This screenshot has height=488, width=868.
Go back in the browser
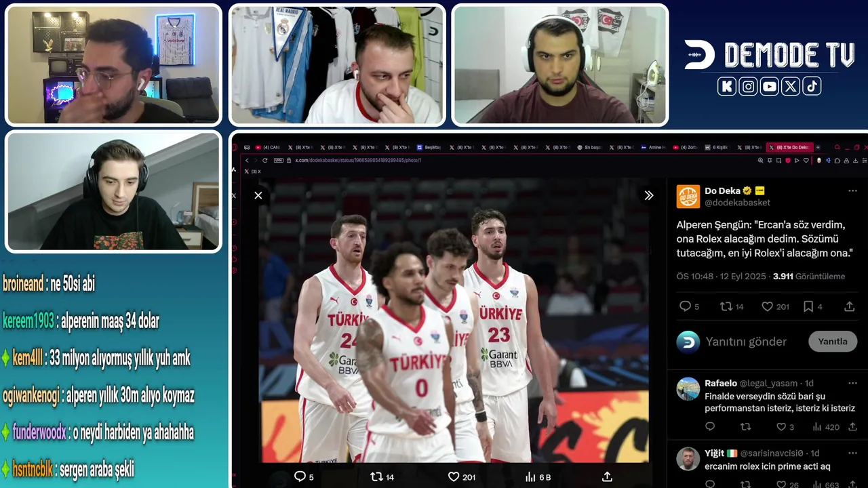click(247, 160)
